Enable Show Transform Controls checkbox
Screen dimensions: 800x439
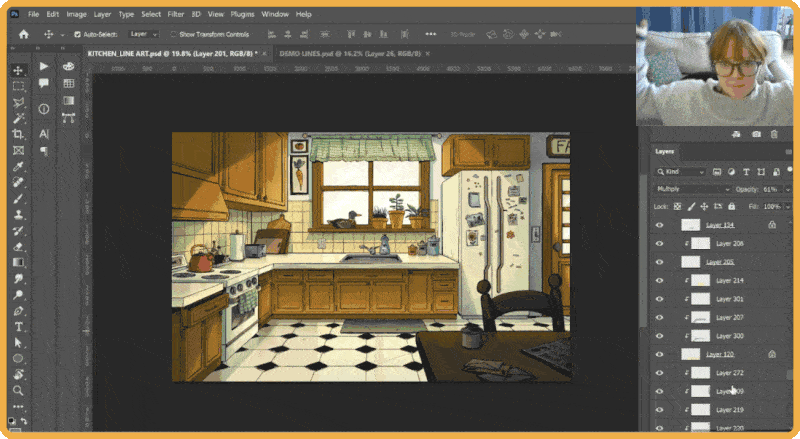(173, 34)
